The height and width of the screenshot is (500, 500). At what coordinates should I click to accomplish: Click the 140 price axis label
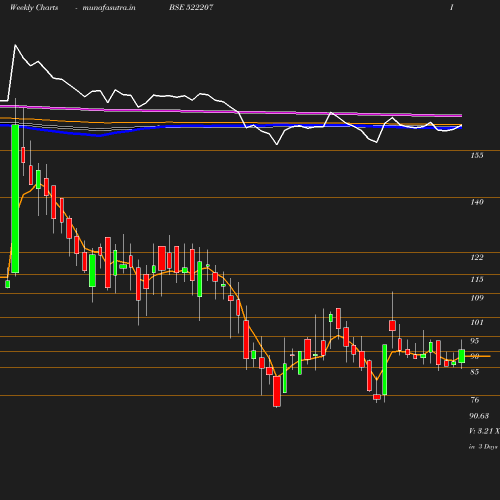[477, 202]
